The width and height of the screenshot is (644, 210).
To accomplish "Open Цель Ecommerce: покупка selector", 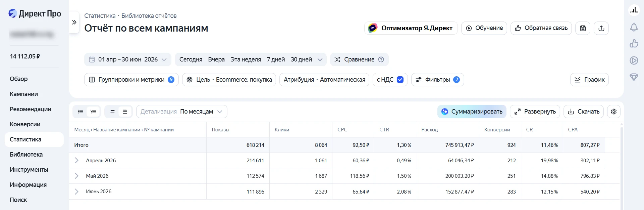I will [x=229, y=80].
